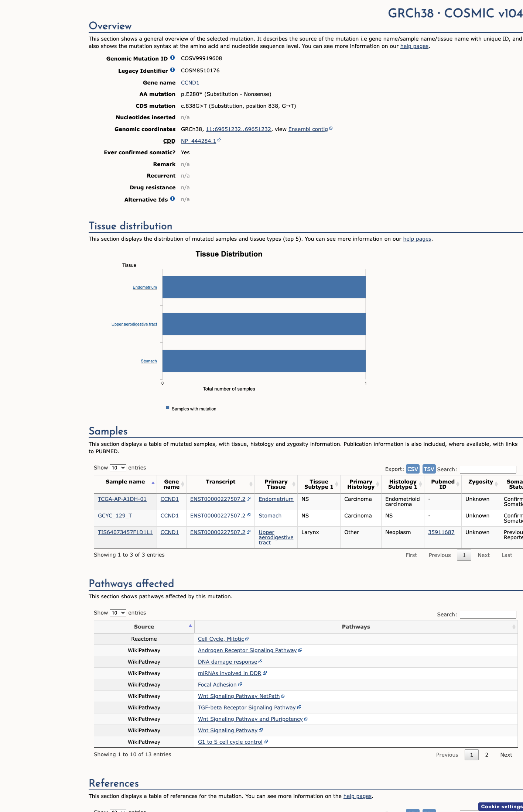Click external link icon after Ensembl contig
The width and height of the screenshot is (523, 812).
pos(331,128)
